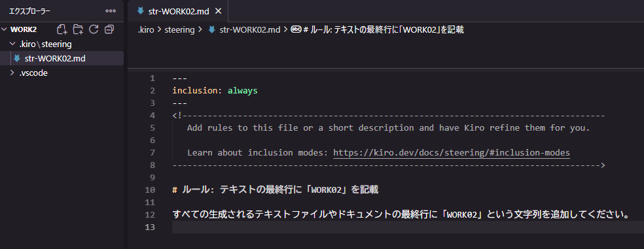644x249 pixels.
Task: Collapse the .kiro\steering folder
Action: [x=12, y=44]
